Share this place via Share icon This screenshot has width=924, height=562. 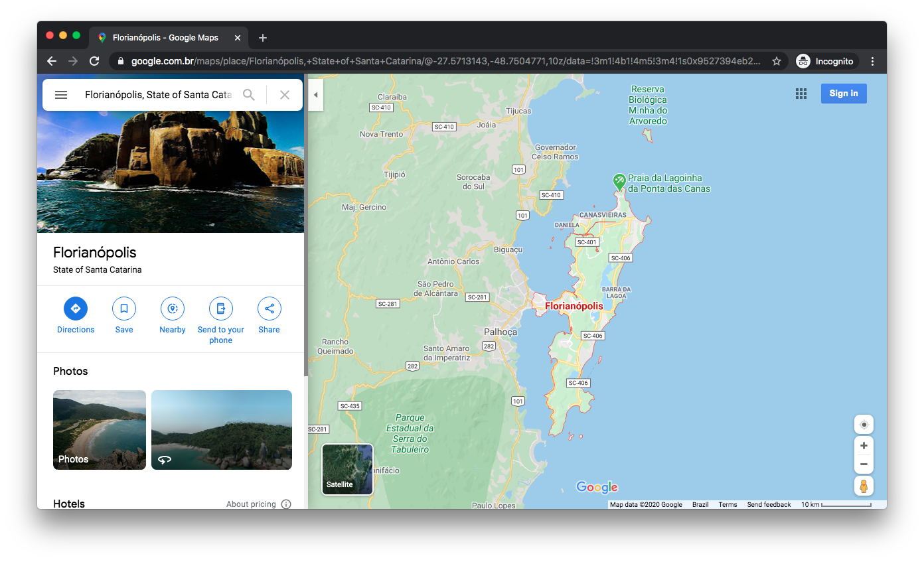click(269, 309)
